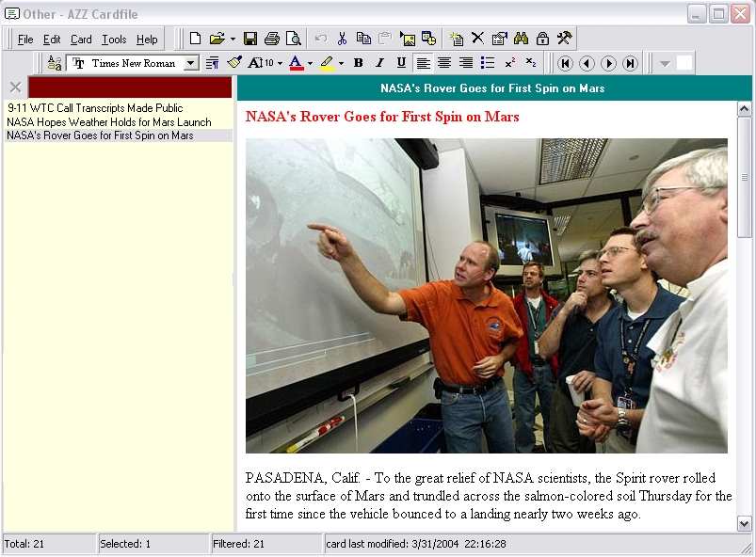Enable center text alignment
This screenshot has height=557, width=756.
[444, 63]
